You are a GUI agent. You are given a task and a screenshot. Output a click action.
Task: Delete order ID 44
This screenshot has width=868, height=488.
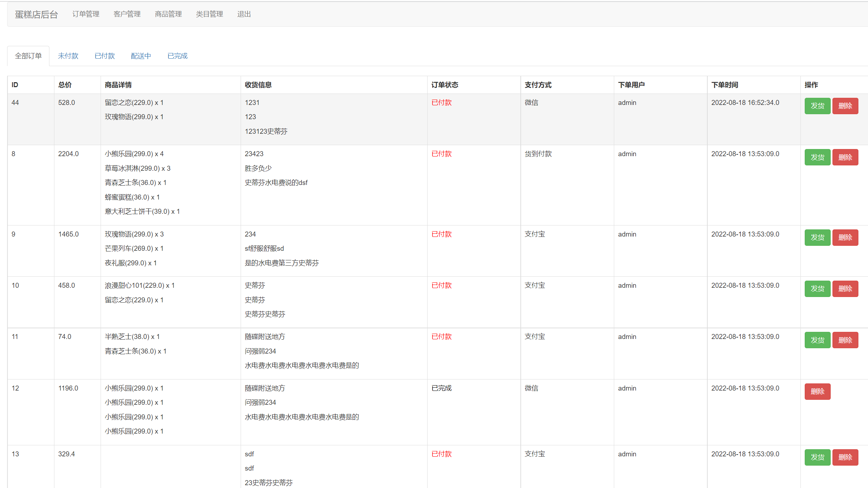click(x=845, y=106)
